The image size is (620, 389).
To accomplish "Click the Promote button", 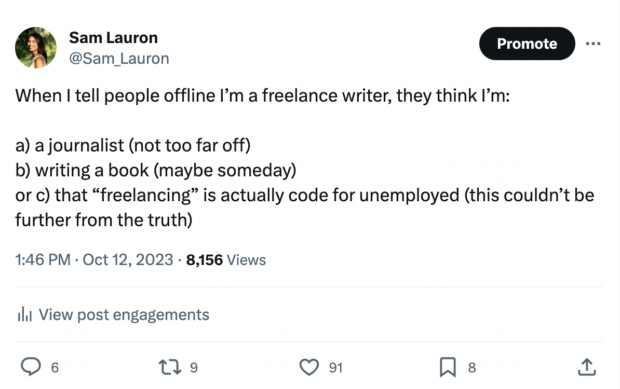I will (527, 43).
